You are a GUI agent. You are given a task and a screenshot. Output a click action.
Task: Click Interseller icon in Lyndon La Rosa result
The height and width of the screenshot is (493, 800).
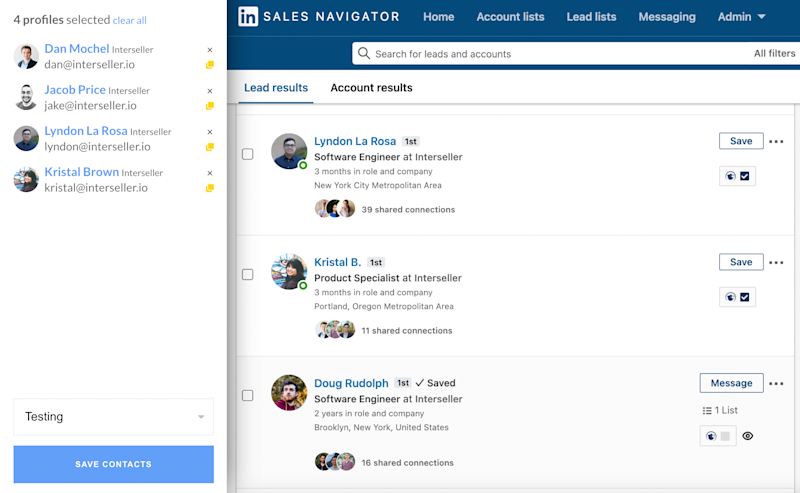731,176
